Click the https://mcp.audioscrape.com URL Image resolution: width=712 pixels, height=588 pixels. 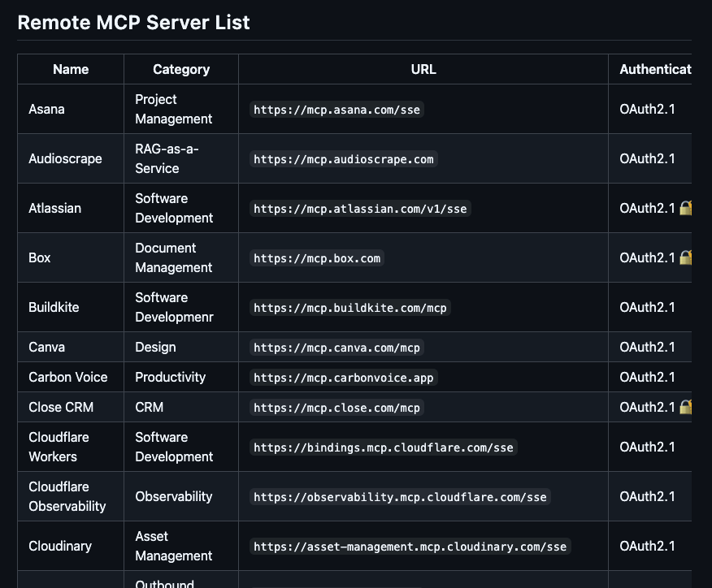click(344, 159)
